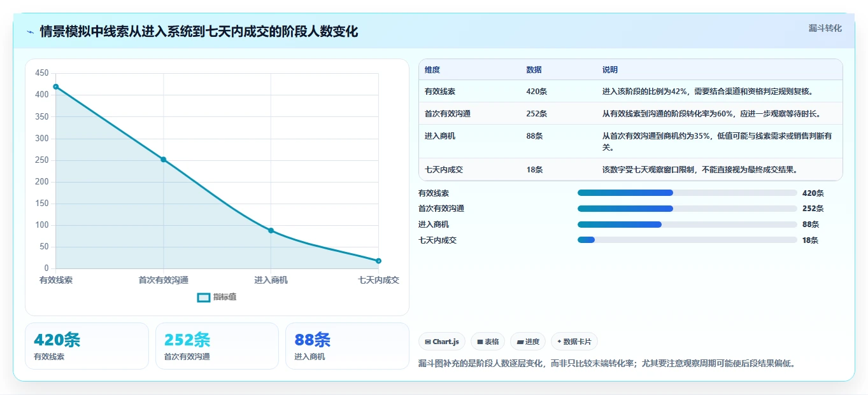This screenshot has width=868, height=395.
Task: Click the 首次有效沟通 x-axis label
Action: pyautogui.click(x=164, y=280)
